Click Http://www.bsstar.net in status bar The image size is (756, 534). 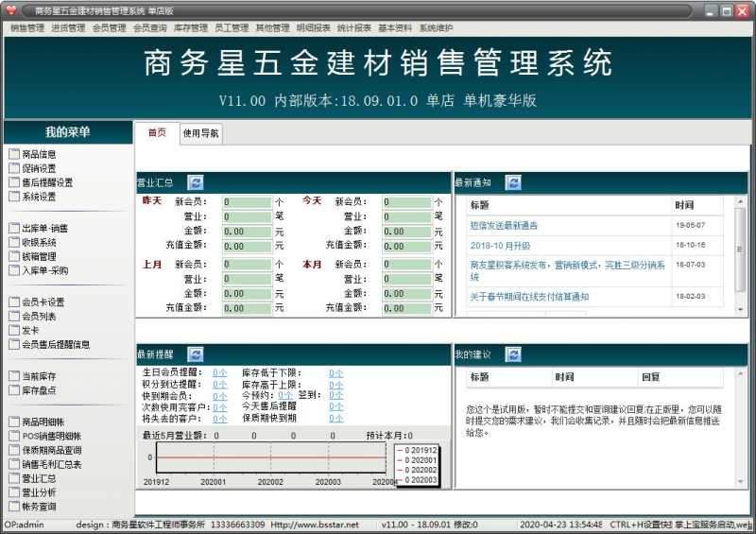315,525
